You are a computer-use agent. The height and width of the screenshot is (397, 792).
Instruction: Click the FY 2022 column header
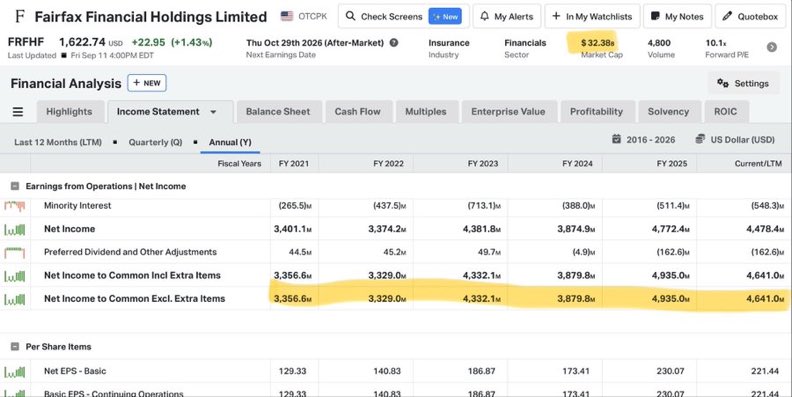(388, 164)
